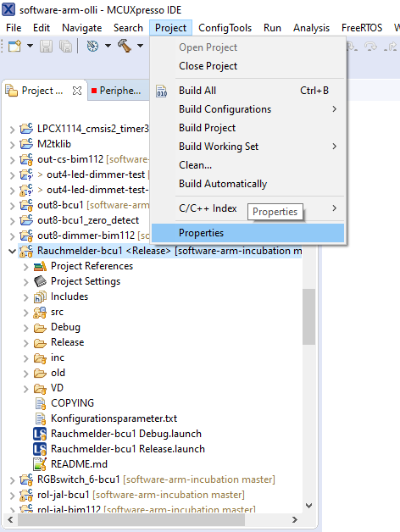Click the old folder icon
The height and width of the screenshot is (532, 400).
[40, 374]
